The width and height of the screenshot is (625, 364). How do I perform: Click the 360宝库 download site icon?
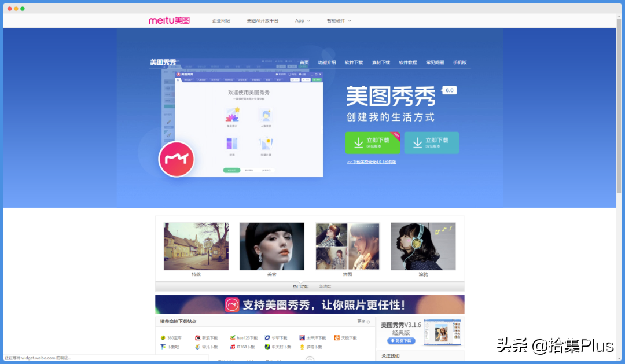click(x=163, y=338)
